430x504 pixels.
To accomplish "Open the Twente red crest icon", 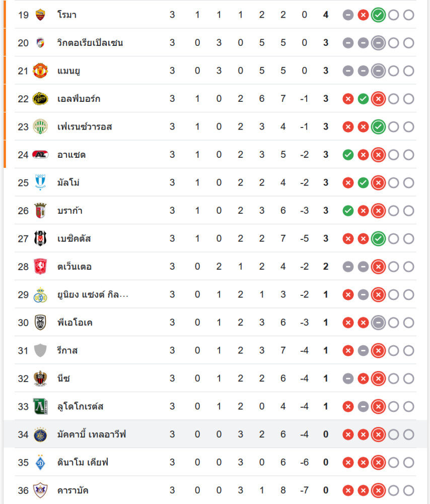I will 40,267.
